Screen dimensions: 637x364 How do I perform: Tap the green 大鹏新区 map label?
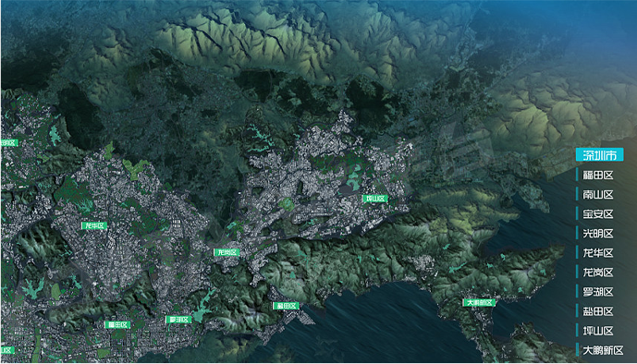tap(479, 302)
